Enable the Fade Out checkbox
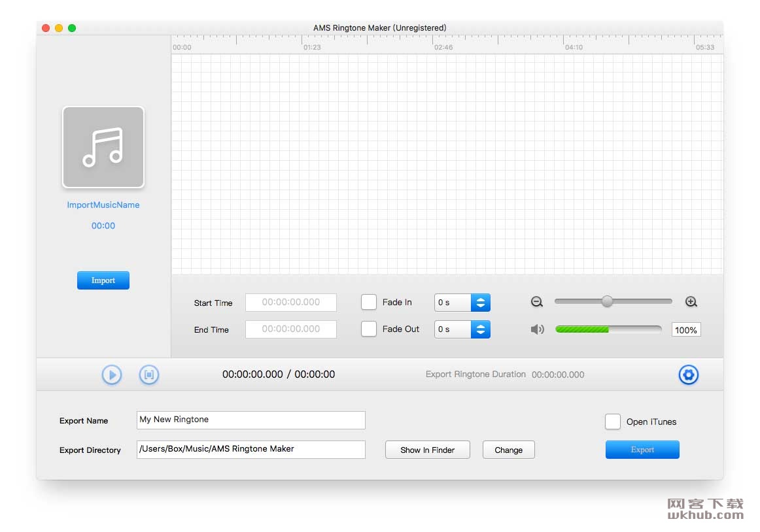This screenshot has height=532, width=760. click(369, 329)
